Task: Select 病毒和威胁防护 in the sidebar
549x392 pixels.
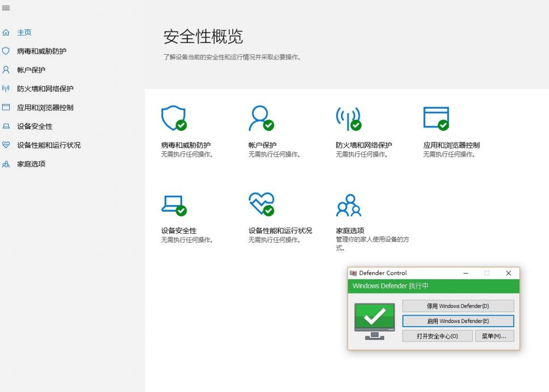Action: click(x=42, y=51)
